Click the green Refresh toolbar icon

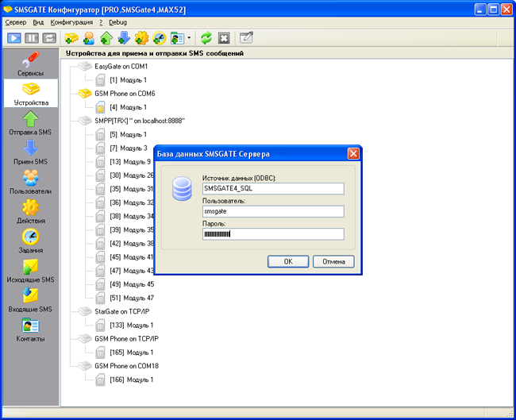206,38
